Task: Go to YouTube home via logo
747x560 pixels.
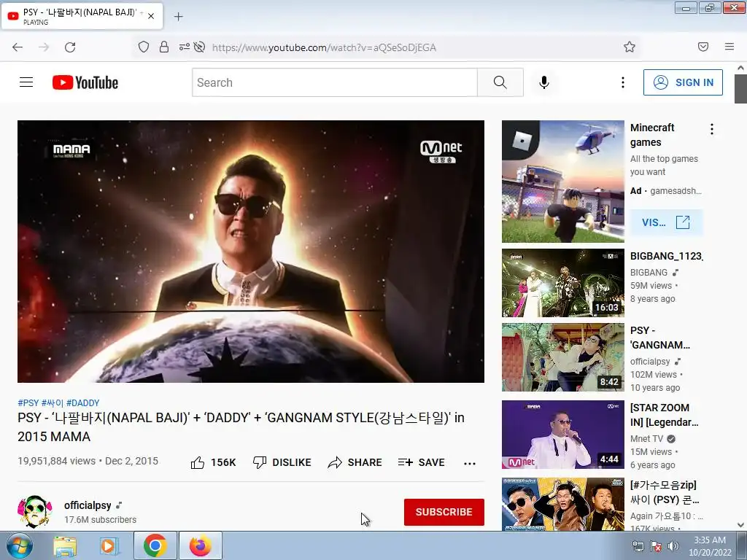Action: point(85,82)
